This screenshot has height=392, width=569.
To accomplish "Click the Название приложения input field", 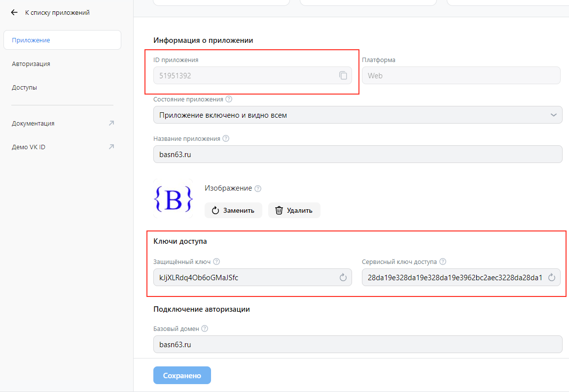I will [x=358, y=154].
